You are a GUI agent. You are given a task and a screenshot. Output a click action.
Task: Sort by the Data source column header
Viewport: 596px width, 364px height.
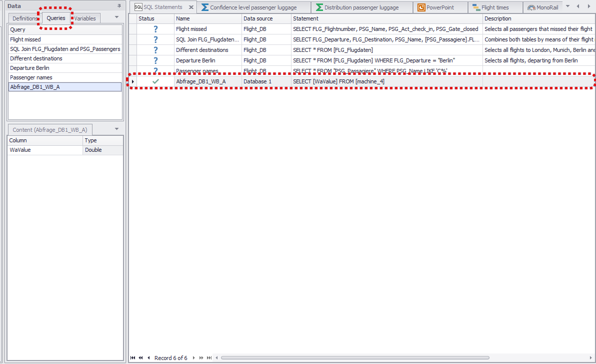[266, 18]
